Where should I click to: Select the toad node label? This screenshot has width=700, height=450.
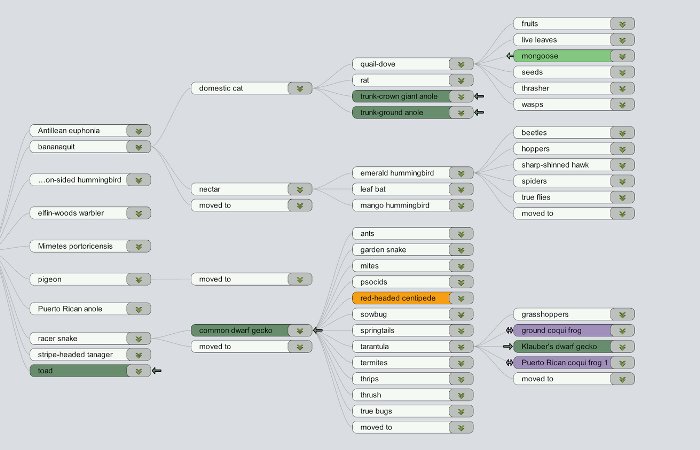45,371
